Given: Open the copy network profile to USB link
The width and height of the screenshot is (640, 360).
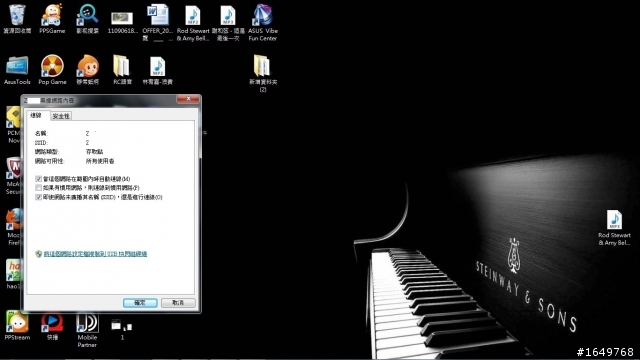Looking at the screenshot, I should 95,254.
